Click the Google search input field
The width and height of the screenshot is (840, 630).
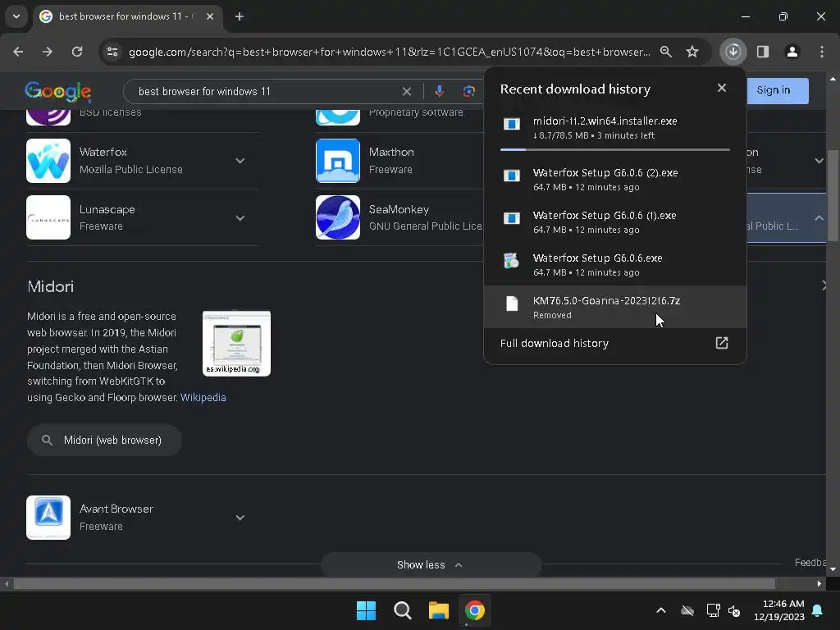point(268,92)
